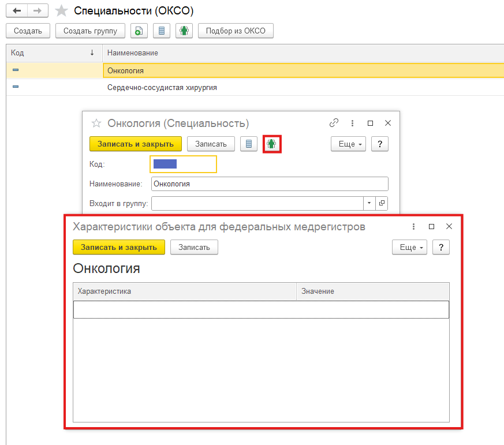Select Сердечно-сосудистая хирургия row
This screenshot has width=504, height=445.
click(x=255, y=87)
